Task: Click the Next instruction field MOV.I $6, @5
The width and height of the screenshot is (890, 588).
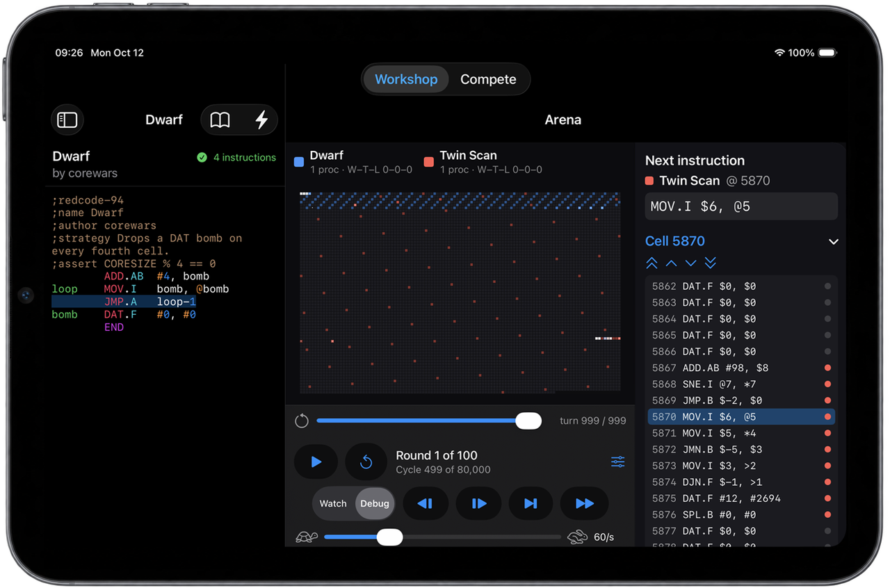Action: [x=741, y=206]
